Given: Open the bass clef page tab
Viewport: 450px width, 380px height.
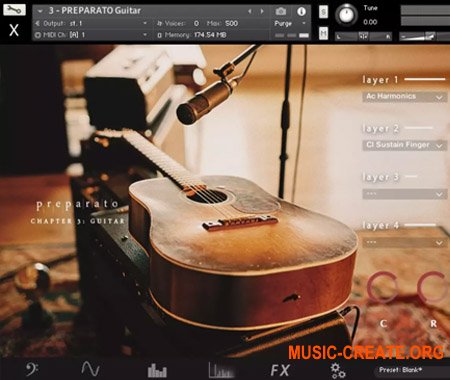Looking at the screenshot, I should [x=32, y=369].
